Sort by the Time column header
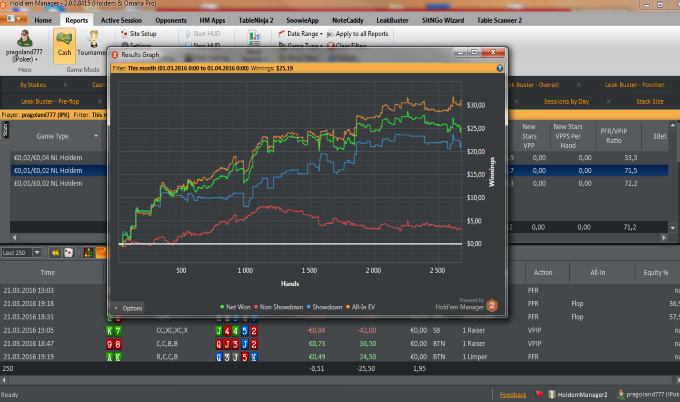Image resolution: width=680 pixels, height=402 pixels. pyautogui.click(x=48, y=272)
